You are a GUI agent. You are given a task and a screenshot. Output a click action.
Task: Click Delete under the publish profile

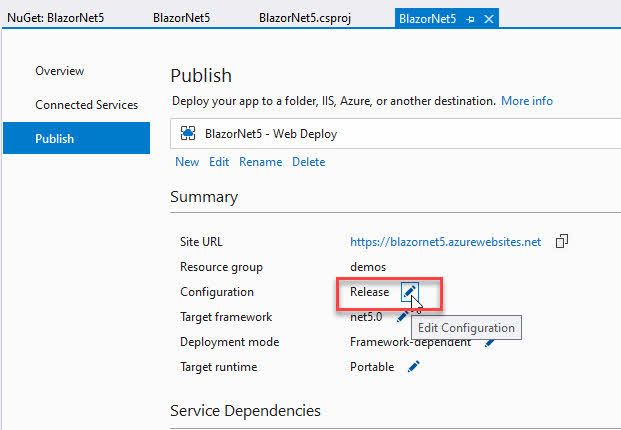[308, 162]
